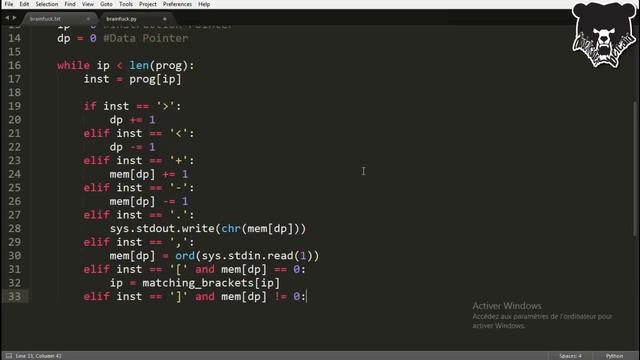The image size is (640, 360).
Task: Open the Tools menu
Action: [x=126, y=4]
